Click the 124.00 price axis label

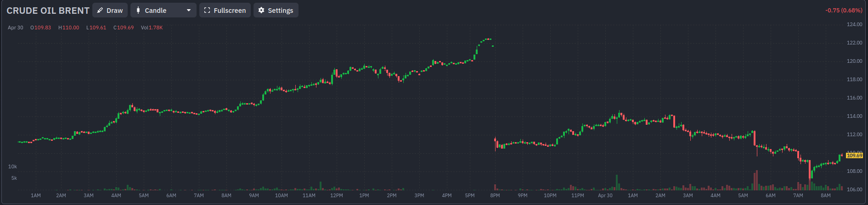tap(855, 24)
